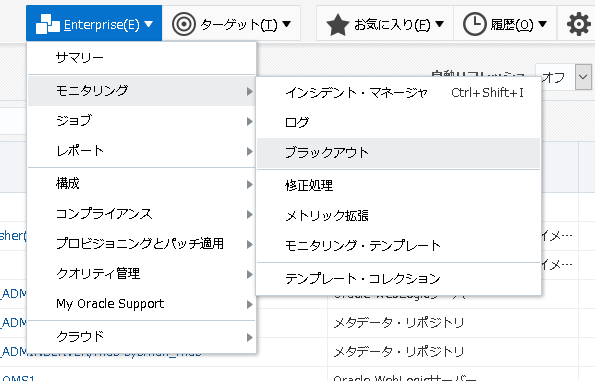Expand the My Oracle Support submenu
This screenshot has height=381, width=595.
click(142, 304)
